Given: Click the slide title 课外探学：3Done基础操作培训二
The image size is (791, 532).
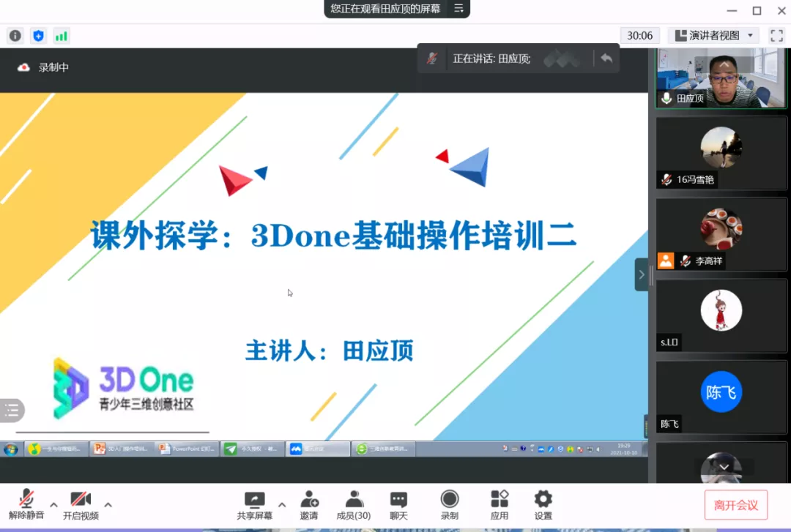Looking at the screenshot, I should coord(333,236).
